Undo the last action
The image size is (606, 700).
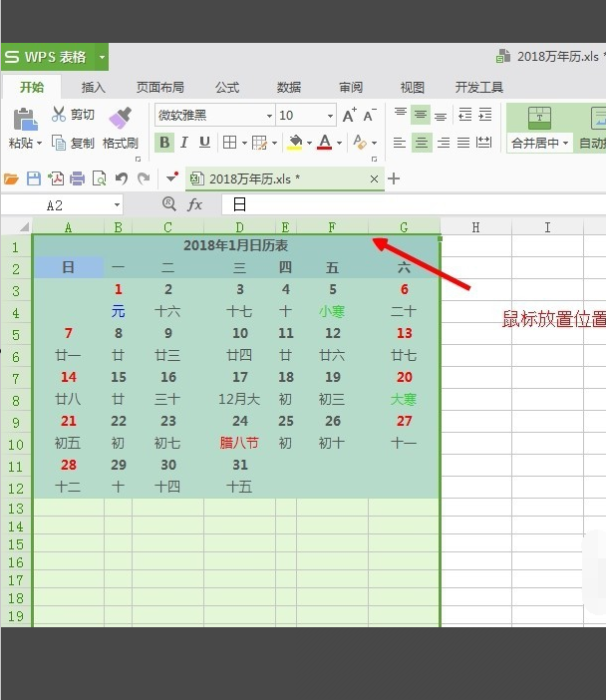point(122,179)
